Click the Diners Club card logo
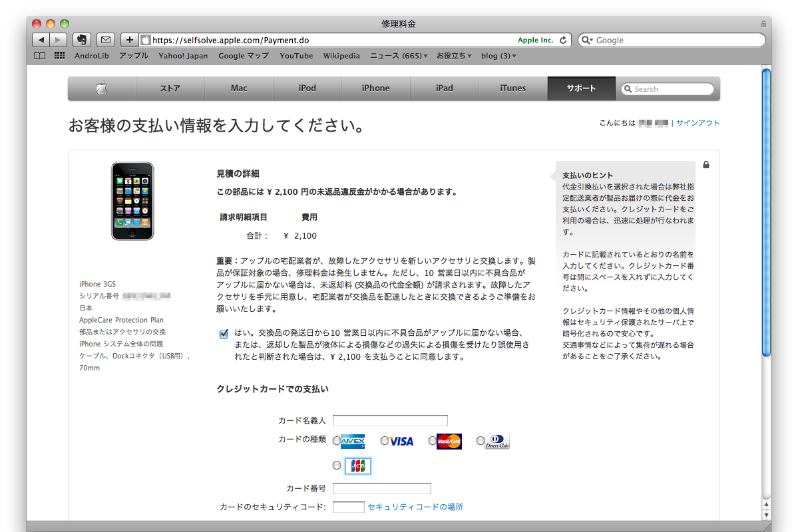 point(497,441)
